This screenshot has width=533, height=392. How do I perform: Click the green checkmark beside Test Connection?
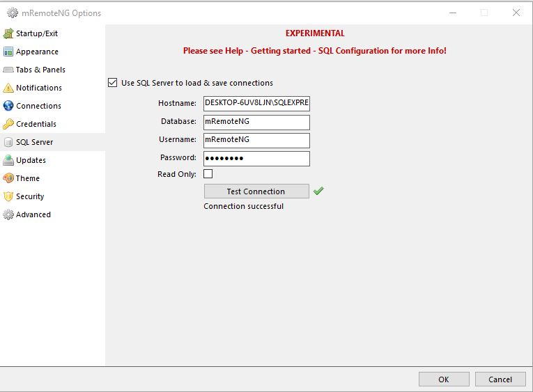click(318, 191)
